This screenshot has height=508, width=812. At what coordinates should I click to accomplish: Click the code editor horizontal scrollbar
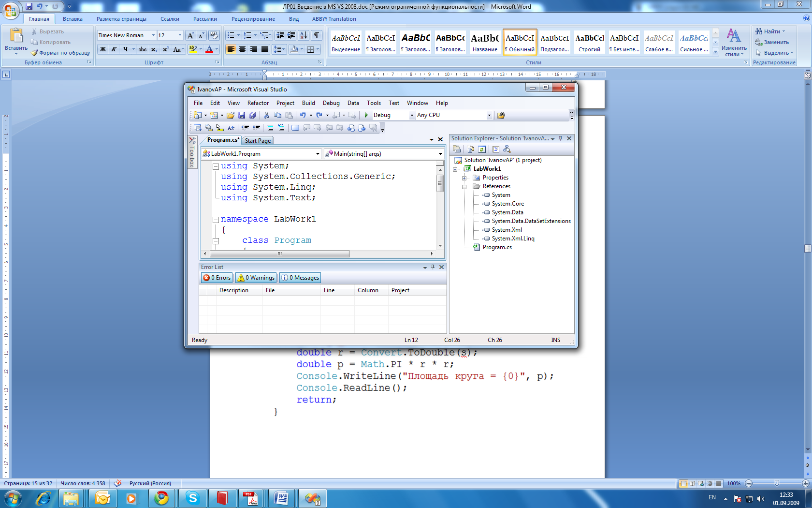[x=279, y=254]
